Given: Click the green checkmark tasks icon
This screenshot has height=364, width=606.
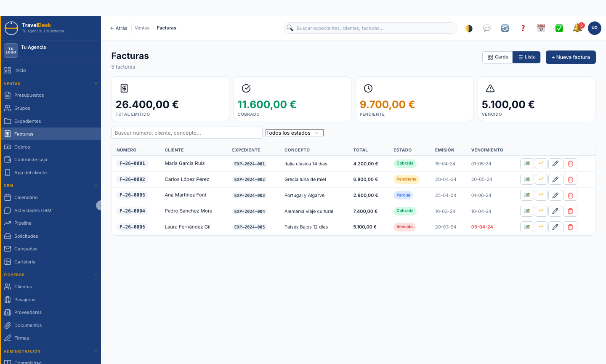Looking at the screenshot, I should (x=559, y=28).
